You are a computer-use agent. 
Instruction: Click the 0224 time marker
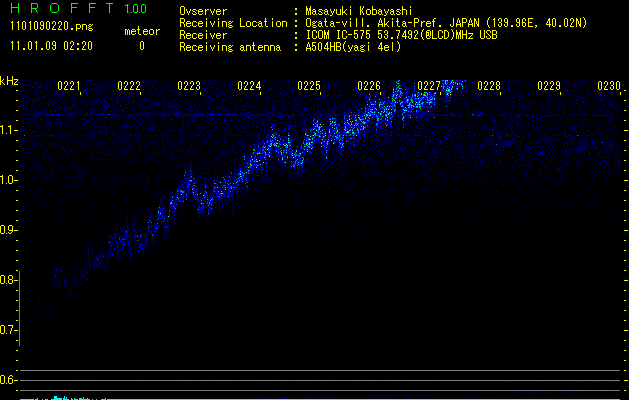tap(249, 86)
